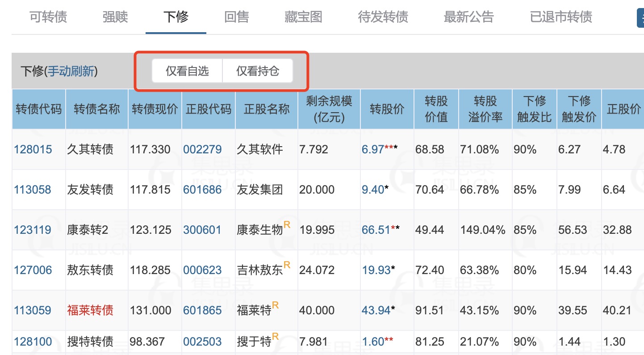This screenshot has width=644, height=355.
Task: Click the R margin icon beside 搜于特
Action: coord(276,336)
